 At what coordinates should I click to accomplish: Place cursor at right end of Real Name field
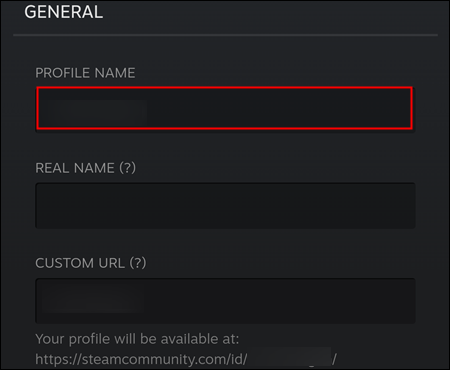[407, 205]
